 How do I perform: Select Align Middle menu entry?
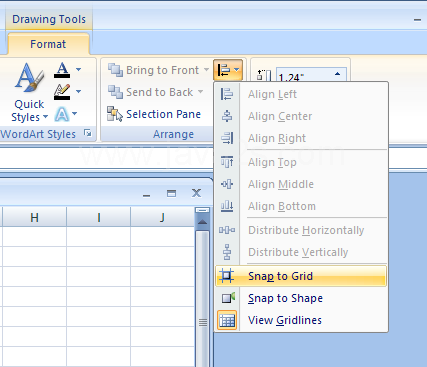302,184
